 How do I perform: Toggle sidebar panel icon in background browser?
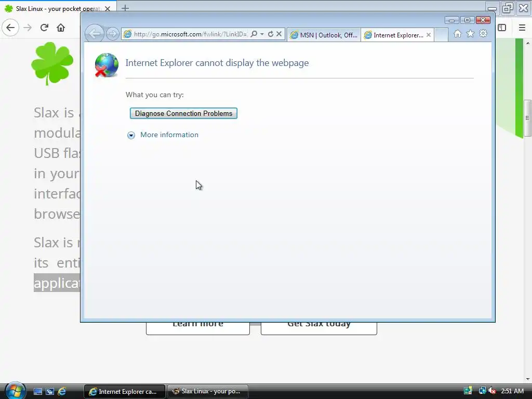pos(502,28)
